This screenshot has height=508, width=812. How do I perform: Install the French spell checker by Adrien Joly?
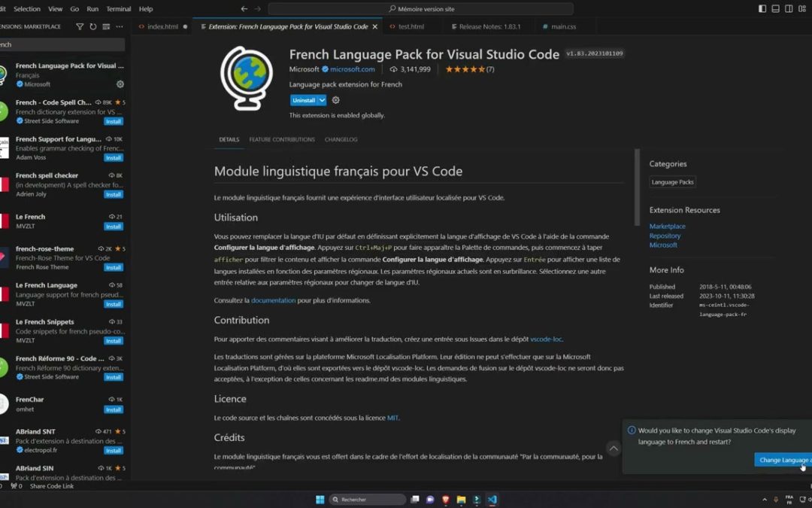click(114, 194)
